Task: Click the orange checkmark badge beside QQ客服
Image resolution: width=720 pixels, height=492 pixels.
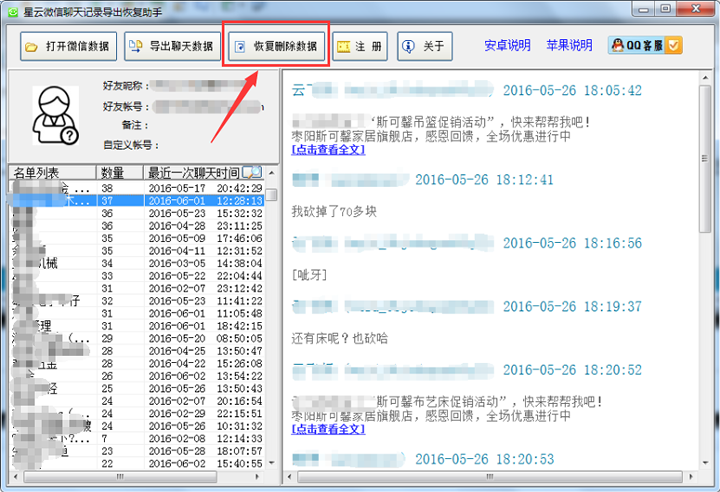Action: tap(674, 45)
